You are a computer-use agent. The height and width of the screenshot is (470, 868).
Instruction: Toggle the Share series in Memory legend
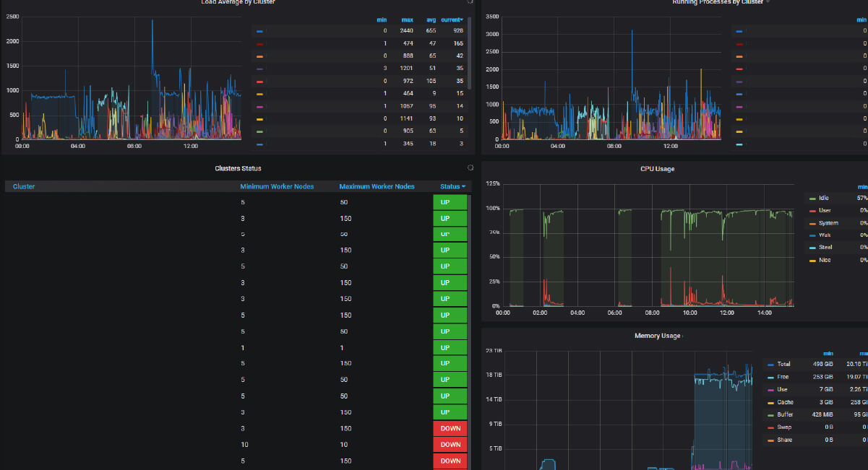(785, 440)
